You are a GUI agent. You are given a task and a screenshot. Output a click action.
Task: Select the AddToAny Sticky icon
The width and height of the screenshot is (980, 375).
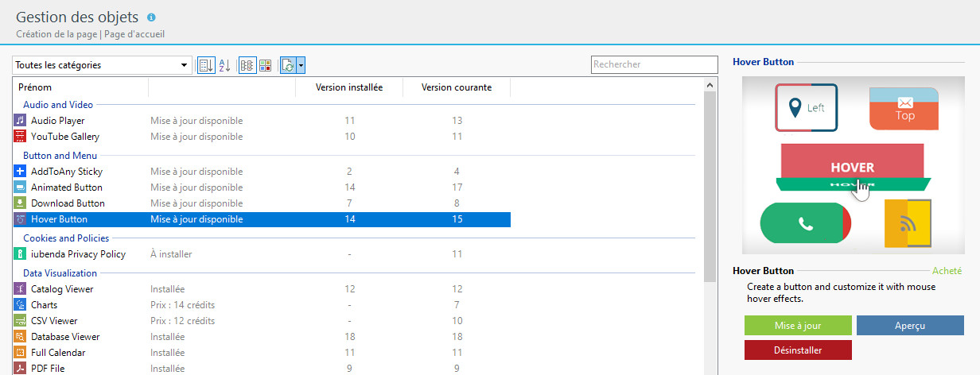coord(21,172)
